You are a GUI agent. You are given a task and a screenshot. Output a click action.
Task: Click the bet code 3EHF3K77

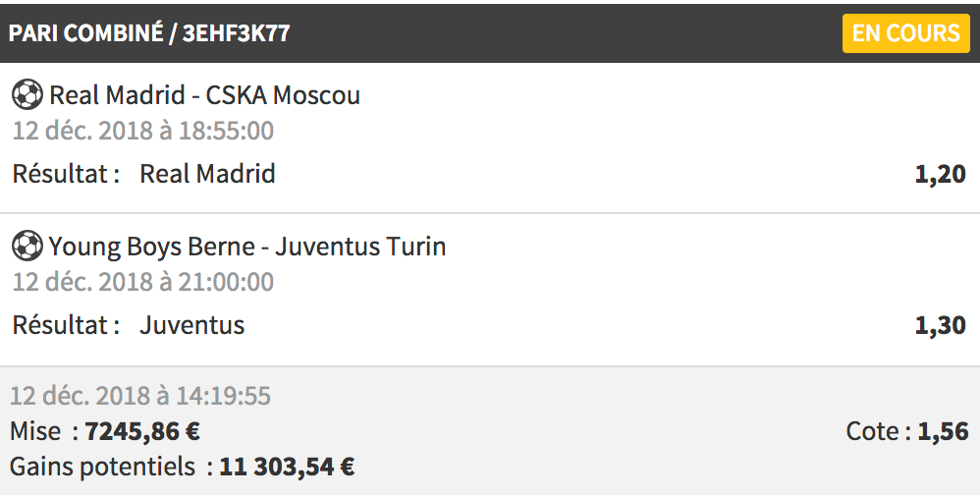pyautogui.click(x=237, y=33)
